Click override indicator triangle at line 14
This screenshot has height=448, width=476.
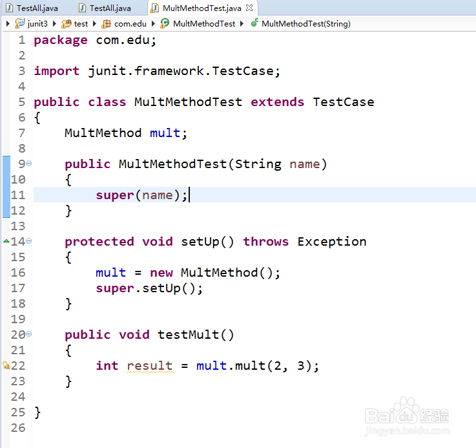6,241
